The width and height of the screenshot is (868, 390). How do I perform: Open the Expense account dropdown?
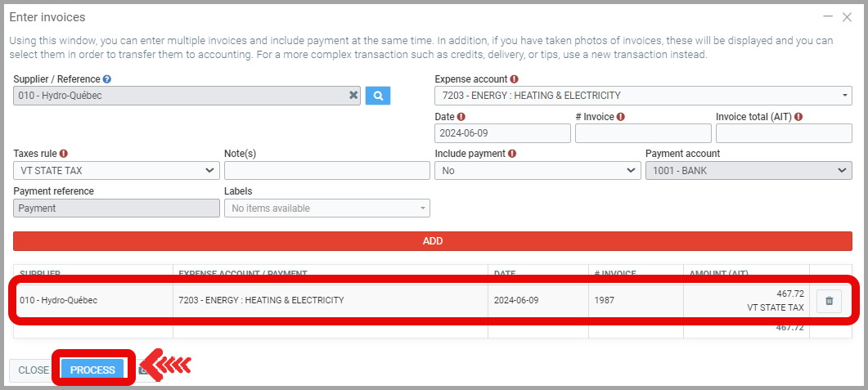[x=642, y=96]
